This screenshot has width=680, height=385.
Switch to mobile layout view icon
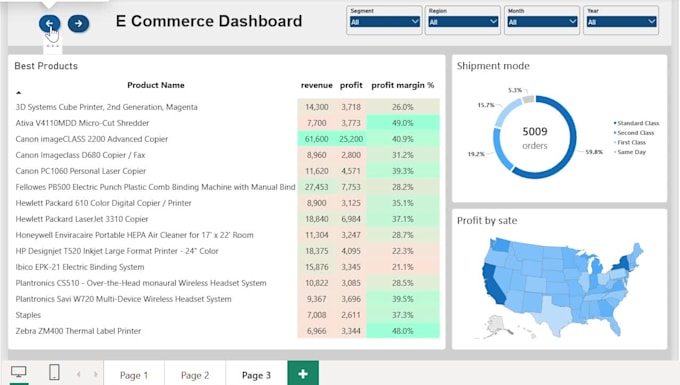pyautogui.click(x=54, y=372)
